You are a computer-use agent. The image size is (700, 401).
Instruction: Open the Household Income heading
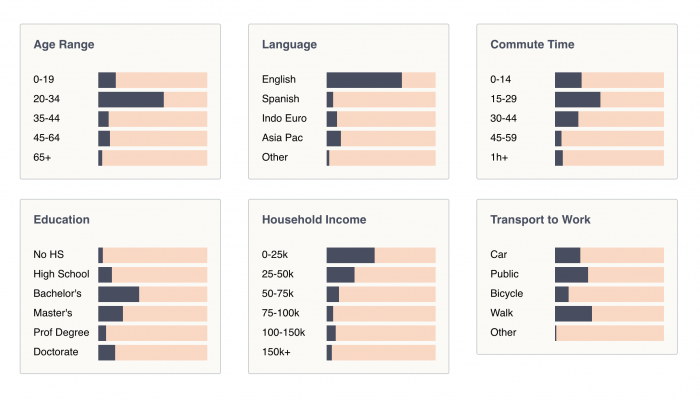tap(314, 220)
